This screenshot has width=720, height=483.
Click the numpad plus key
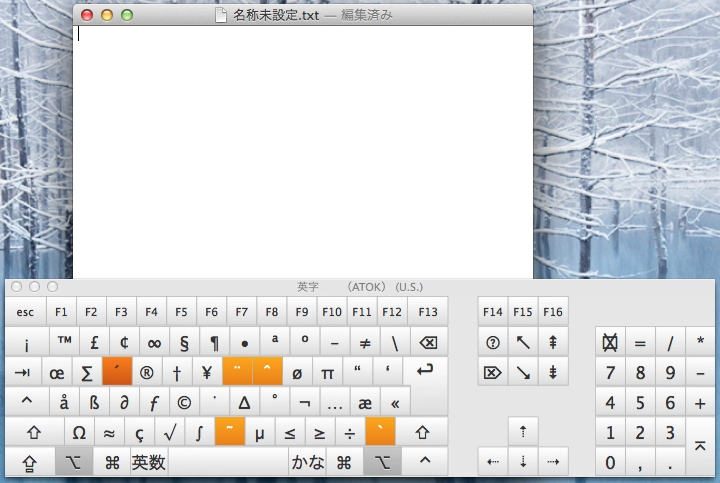coord(700,402)
